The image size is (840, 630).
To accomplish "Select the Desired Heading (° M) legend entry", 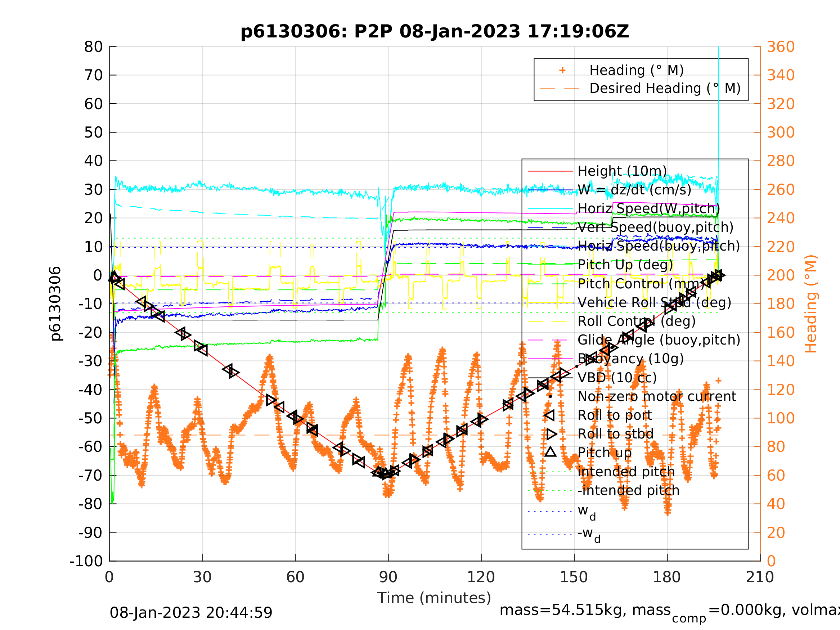I will coord(665,89).
